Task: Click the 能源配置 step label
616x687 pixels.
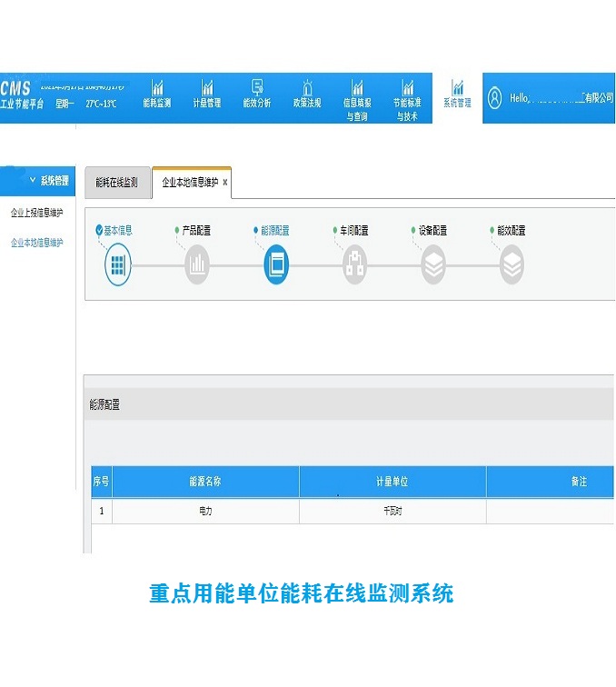Action: (x=275, y=231)
